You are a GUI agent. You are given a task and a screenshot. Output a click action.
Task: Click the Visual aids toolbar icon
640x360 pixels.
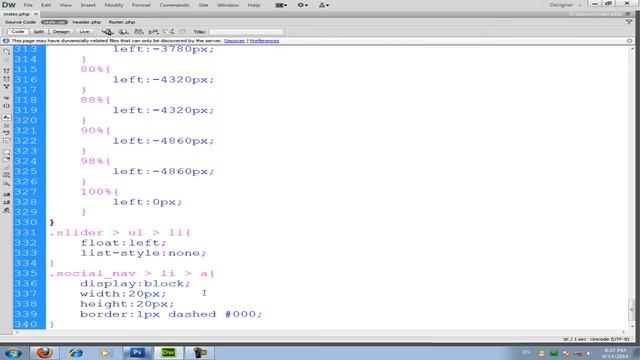(169, 31)
